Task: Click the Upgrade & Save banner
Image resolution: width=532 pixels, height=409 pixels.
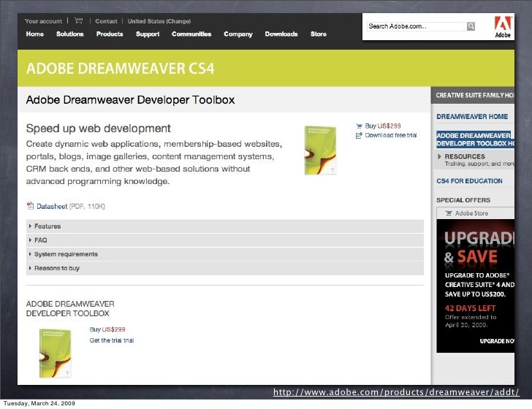Action: click(x=475, y=286)
